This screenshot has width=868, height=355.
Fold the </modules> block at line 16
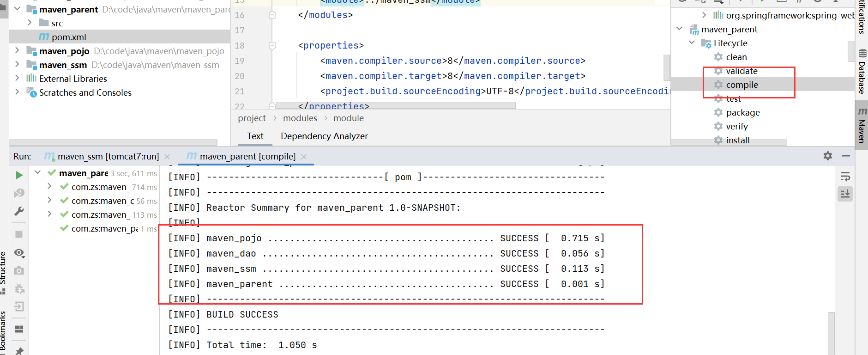tap(272, 15)
